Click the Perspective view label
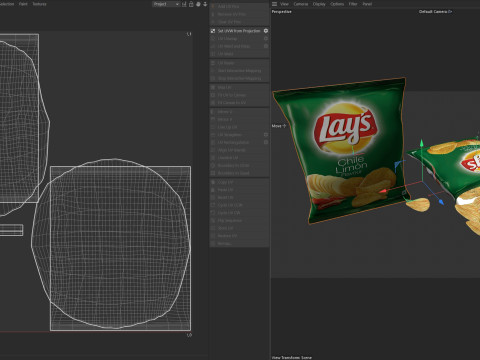The image size is (480, 360). click(x=281, y=12)
